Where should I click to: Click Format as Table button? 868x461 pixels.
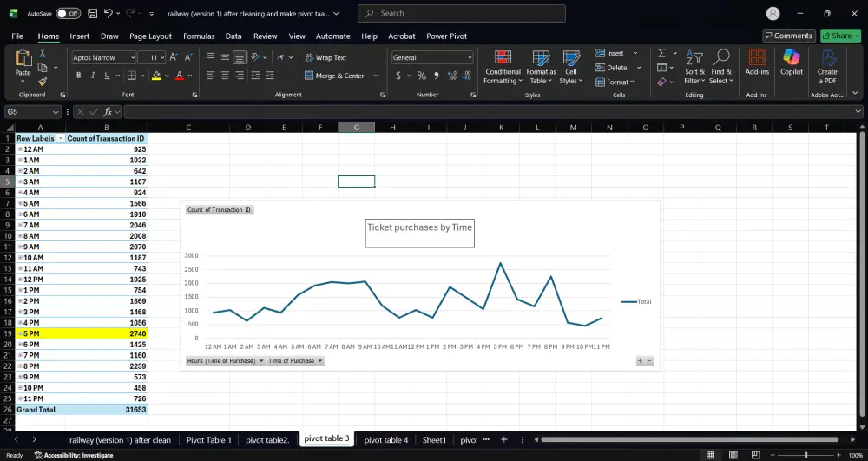click(541, 67)
